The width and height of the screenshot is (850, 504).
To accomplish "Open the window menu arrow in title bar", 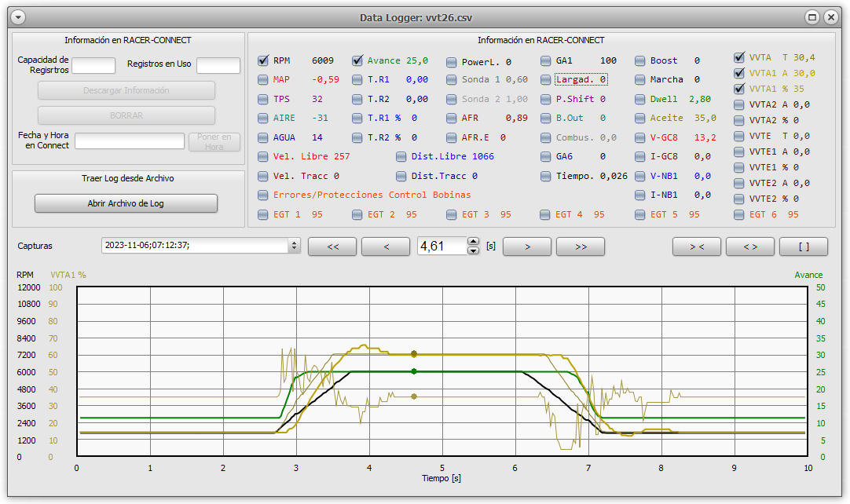I will tap(18, 17).
